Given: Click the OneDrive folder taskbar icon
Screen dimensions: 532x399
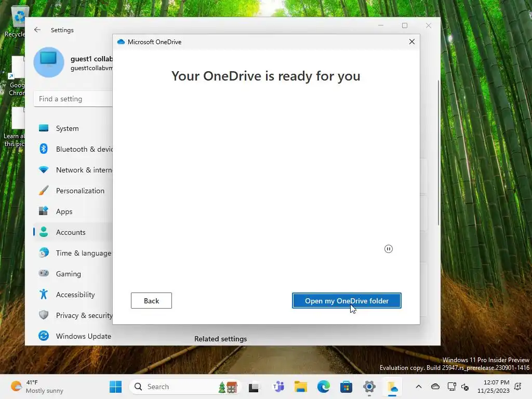Looking at the screenshot, I should [x=392, y=387].
